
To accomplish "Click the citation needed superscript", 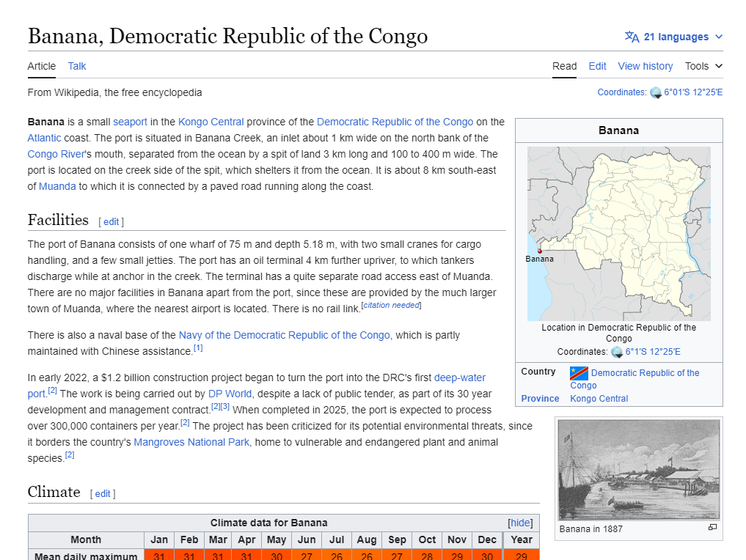I will (x=392, y=305).
